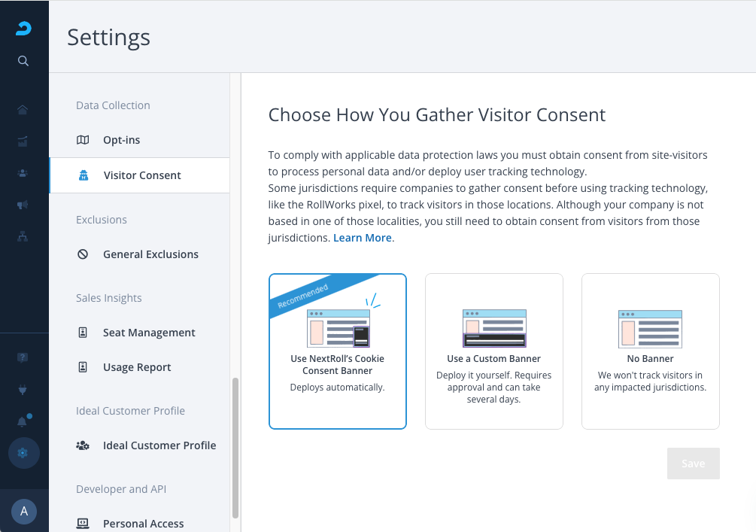Viewport: 756px width, 532px height.
Task: Open the settings gear icon in sidebar
Action: tap(23, 453)
